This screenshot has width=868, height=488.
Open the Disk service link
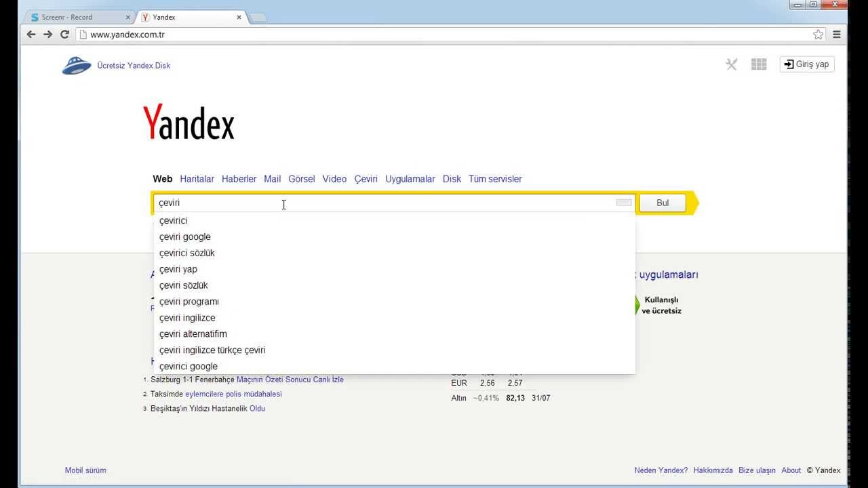(x=452, y=179)
